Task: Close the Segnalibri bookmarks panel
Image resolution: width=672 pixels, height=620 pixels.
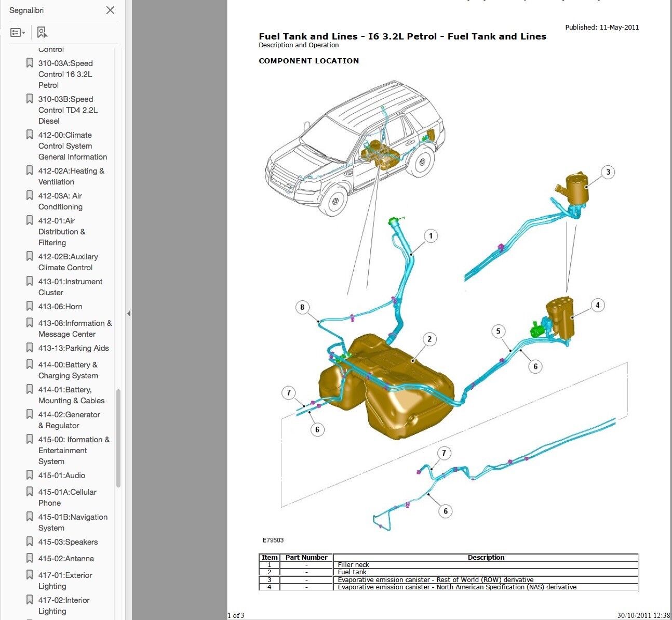Action: 110,10
